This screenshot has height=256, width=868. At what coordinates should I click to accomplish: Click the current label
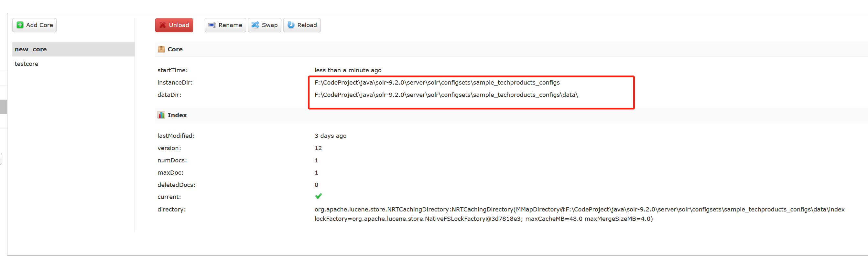tap(169, 197)
